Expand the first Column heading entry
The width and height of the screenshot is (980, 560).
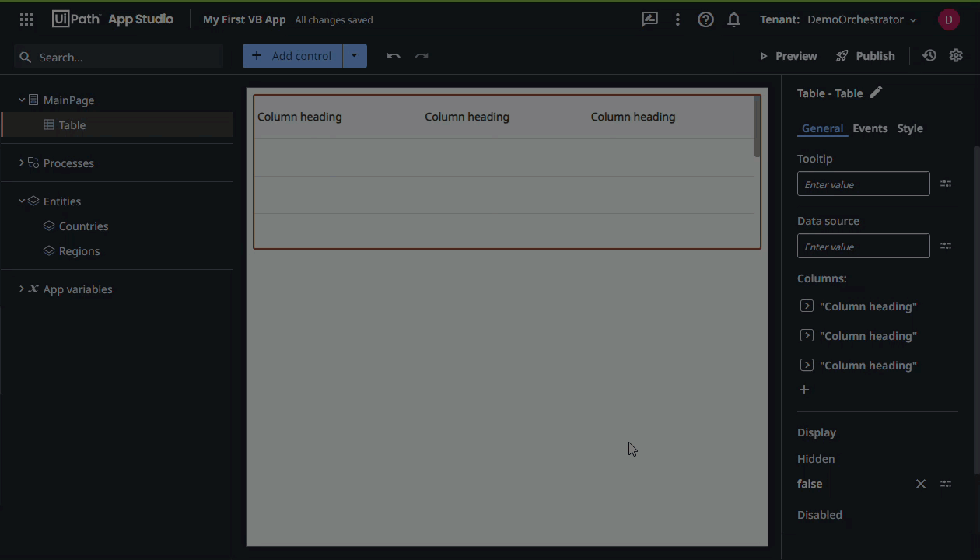(807, 306)
